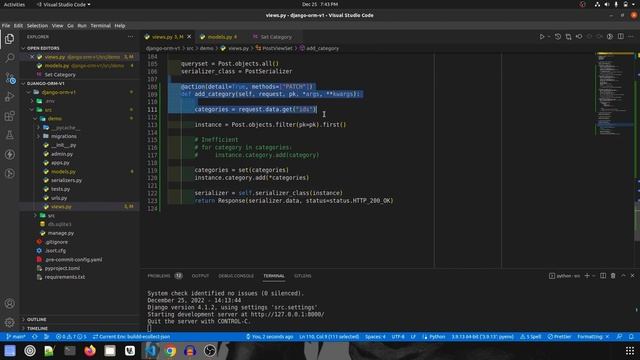Screen dimensions: 640x360
Task: Open the Manage gear icon
Action: coord(9,322)
